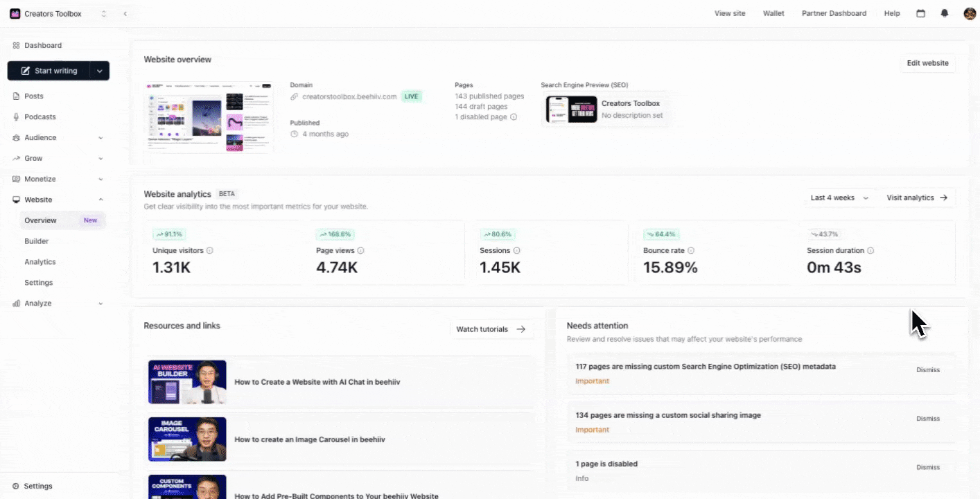This screenshot has height=499, width=980.
Task: Open the Wallet page
Action: coord(773,13)
